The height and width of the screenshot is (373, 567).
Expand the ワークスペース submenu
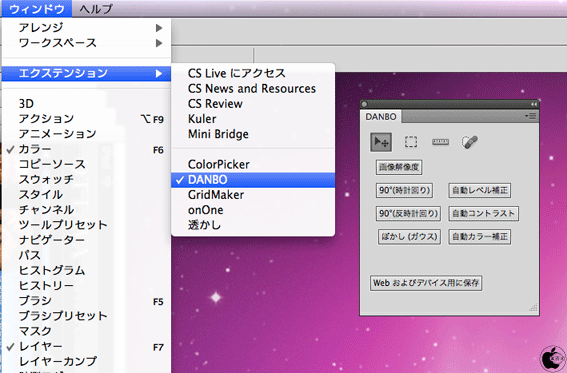86,43
